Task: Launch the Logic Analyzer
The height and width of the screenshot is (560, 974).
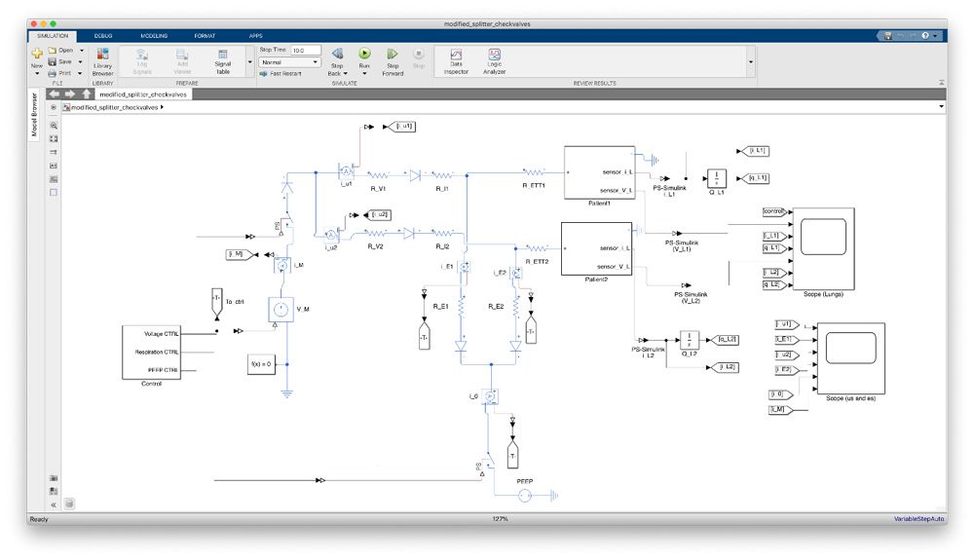Action: 495,55
